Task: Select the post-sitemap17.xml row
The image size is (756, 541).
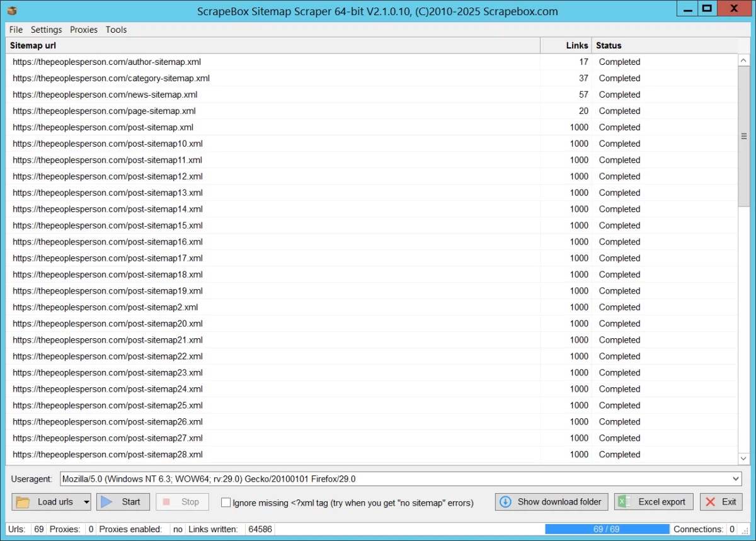Action: (372, 258)
